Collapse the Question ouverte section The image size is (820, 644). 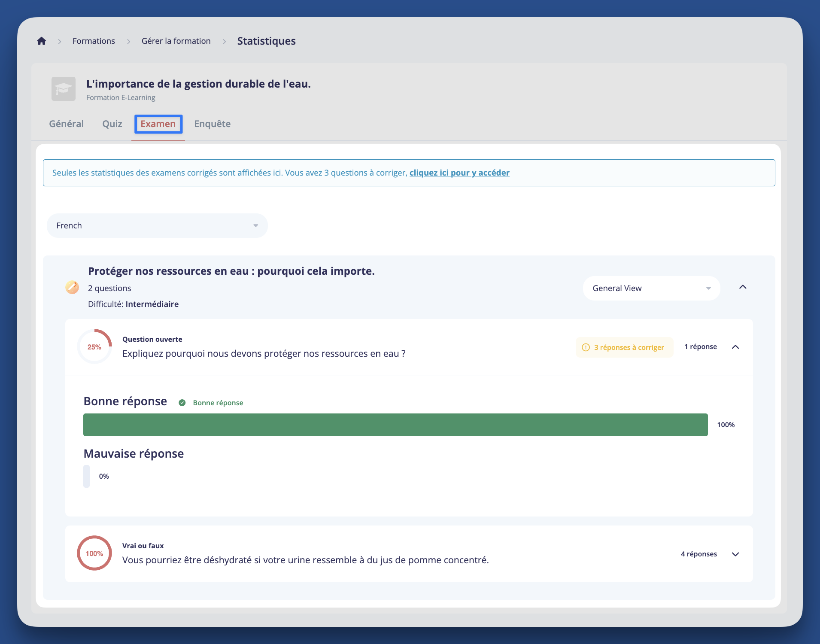click(x=735, y=347)
